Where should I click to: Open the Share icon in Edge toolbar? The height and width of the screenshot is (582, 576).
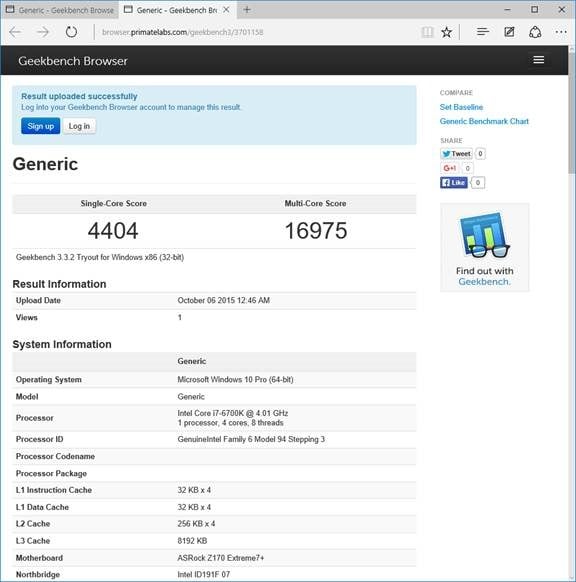pyautogui.click(x=535, y=32)
